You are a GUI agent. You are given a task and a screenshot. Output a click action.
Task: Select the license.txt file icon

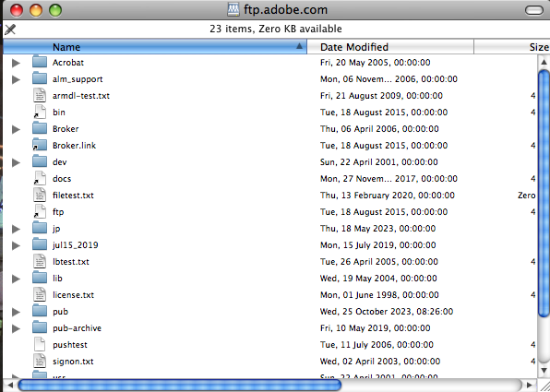click(40, 294)
